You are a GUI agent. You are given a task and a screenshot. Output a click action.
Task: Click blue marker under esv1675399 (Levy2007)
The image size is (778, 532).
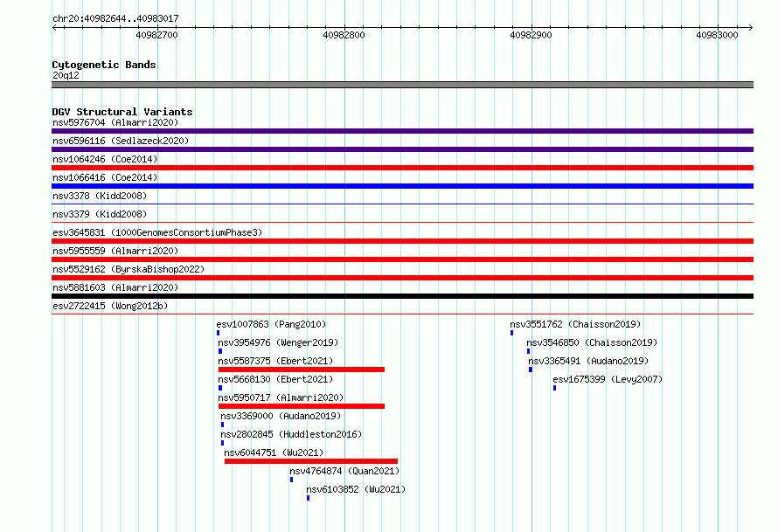[555, 388]
